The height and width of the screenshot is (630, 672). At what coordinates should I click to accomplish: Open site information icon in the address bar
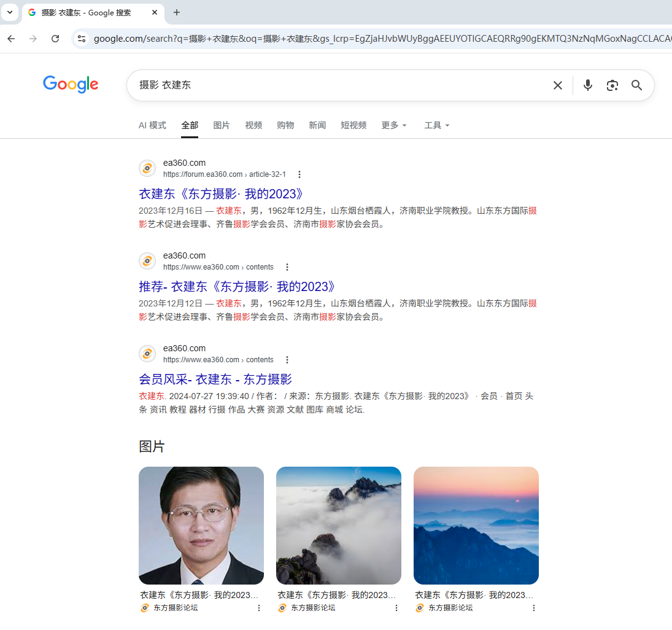pos(82,38)
